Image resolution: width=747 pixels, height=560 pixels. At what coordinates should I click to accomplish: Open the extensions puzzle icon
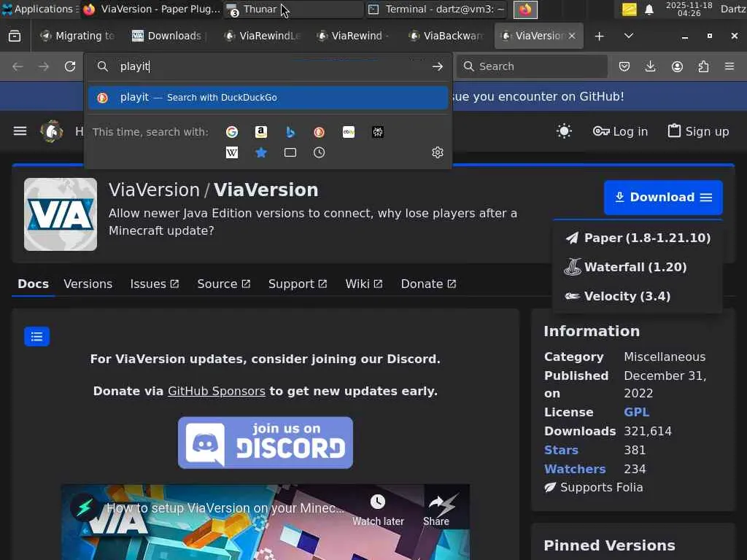[x=704, y=66]
